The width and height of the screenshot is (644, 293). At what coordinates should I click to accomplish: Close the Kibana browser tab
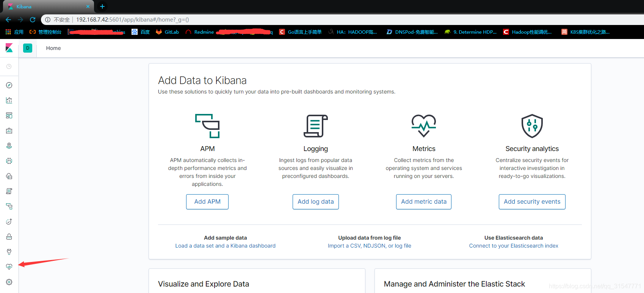pyautogui.click(x=88, y=6)
